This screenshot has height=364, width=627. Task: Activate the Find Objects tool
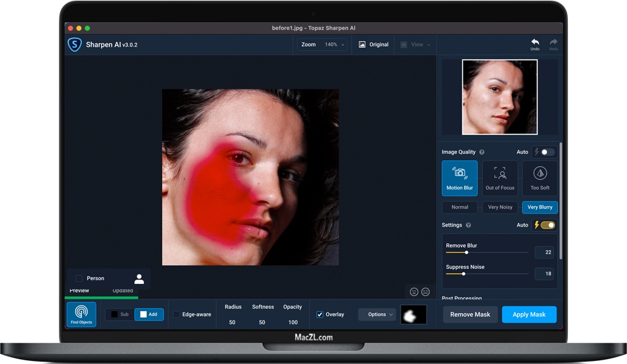click(x=81, y=314)
